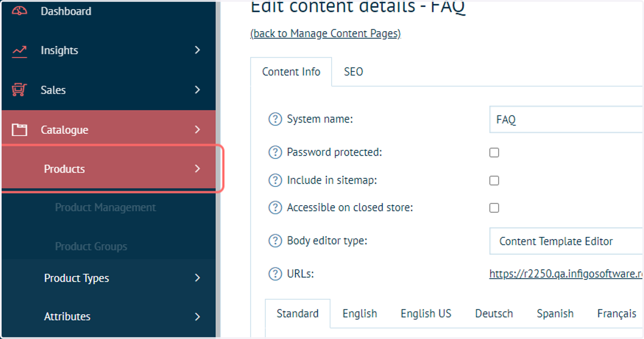
Task: Open Dashboard in the sidebar
Action: point(66,11)
